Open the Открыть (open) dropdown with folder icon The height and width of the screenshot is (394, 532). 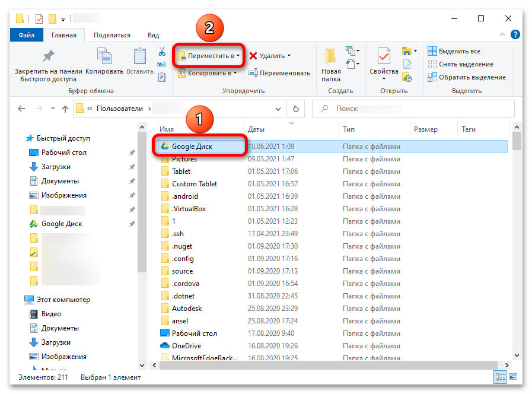[409, 51]
